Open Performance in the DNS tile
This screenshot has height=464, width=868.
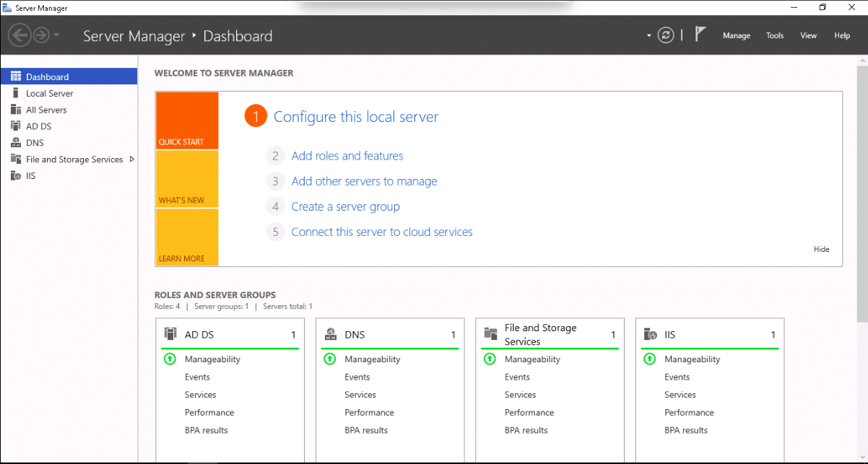tap(369, 413)
